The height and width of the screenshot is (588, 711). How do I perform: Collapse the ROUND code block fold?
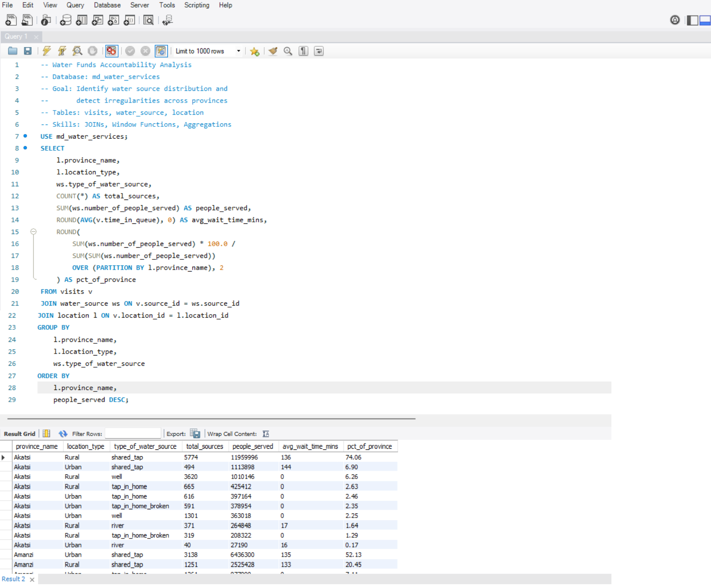click(x=34, y=232)
